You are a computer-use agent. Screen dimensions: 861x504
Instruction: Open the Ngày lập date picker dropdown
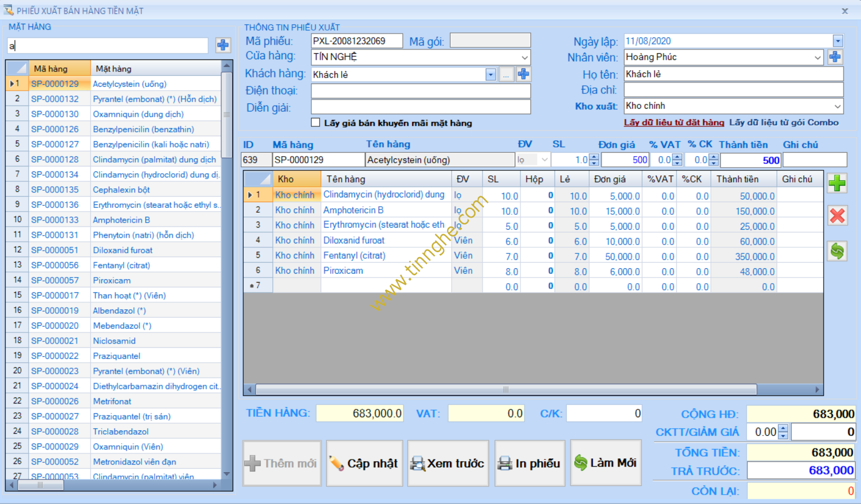coord(837,41)
